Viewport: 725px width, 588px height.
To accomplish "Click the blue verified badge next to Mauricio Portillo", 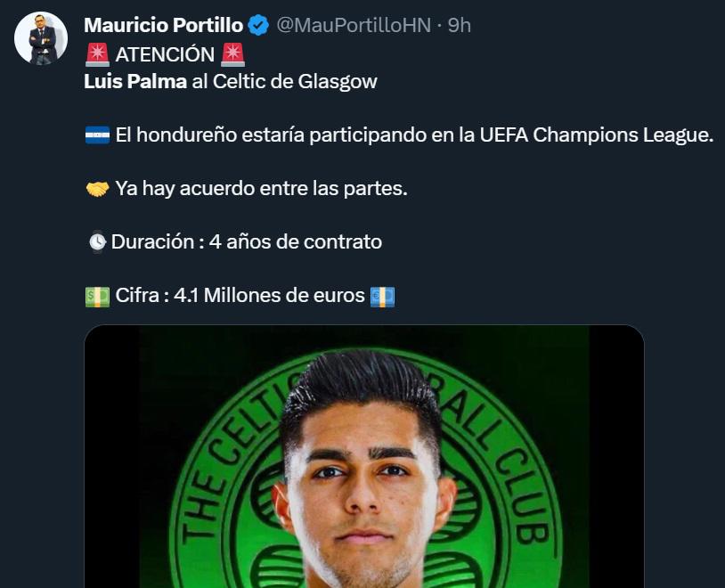I will pos(257,25).
